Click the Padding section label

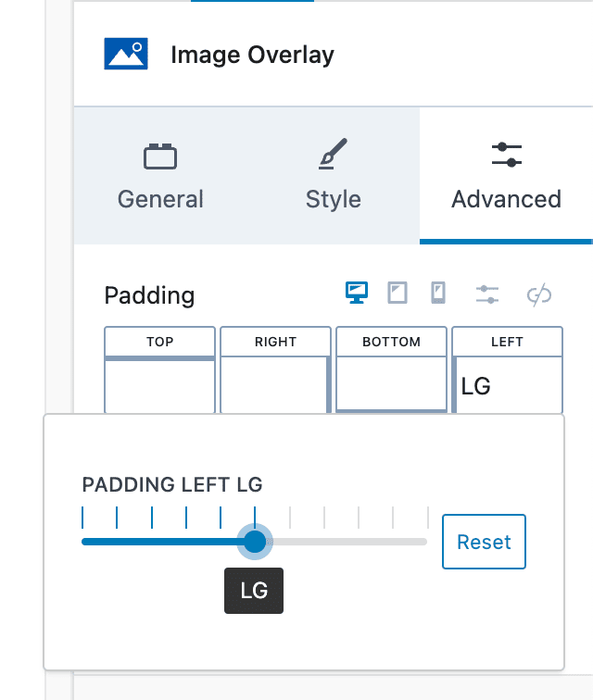pyautogui.click(x=149, y=295)
